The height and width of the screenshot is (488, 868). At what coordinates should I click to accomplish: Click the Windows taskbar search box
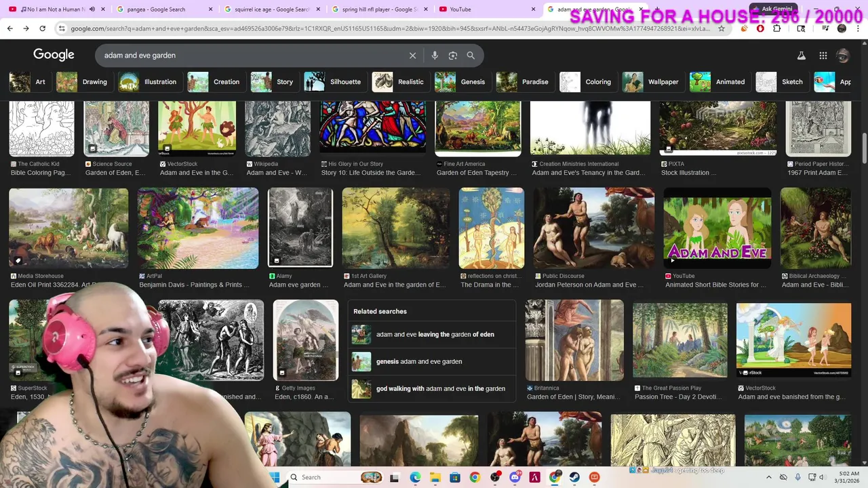(335, 477)
